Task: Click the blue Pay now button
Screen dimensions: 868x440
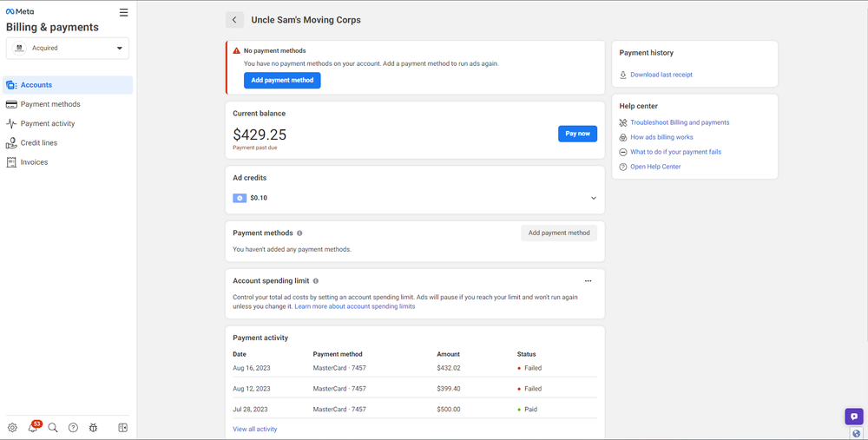Action: pos(577,134)
